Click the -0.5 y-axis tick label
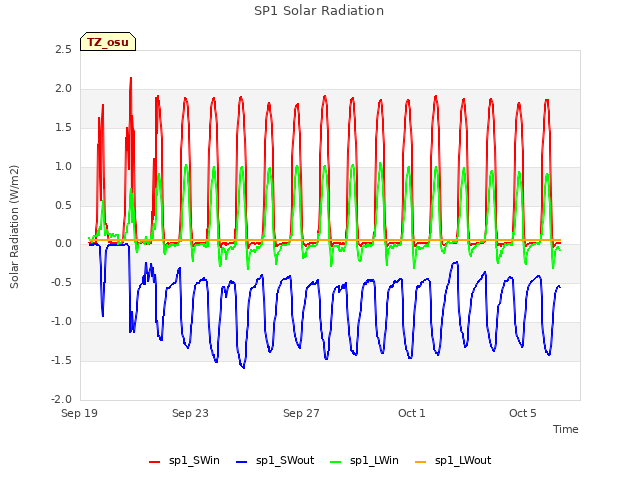This screenshot has height=480, width=640. [x=61, y=282]
